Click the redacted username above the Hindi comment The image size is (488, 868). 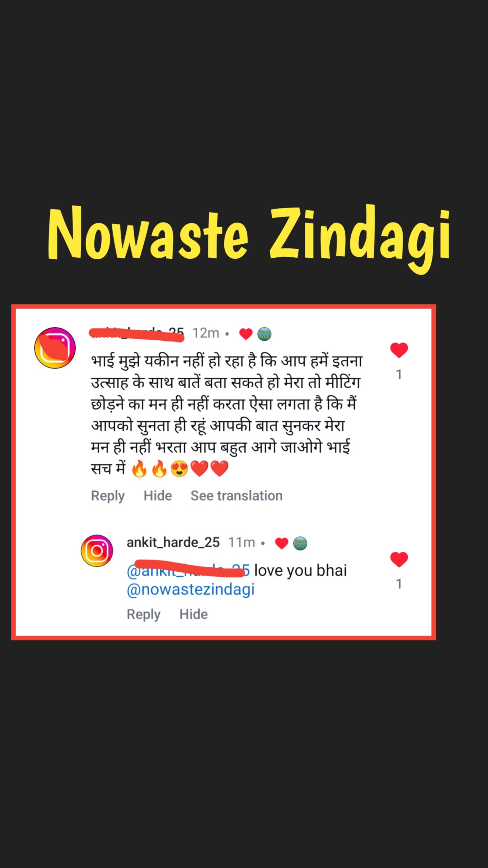click(137, 334)
